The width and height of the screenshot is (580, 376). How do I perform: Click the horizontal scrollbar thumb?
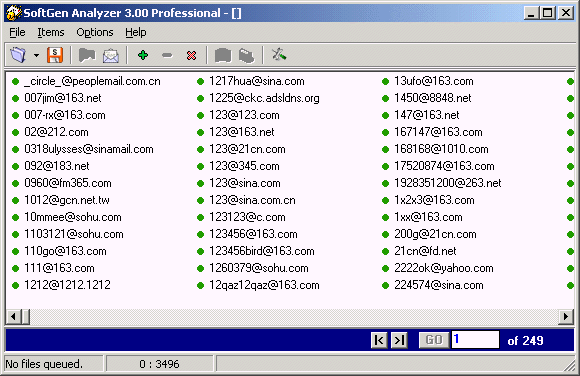[26, 317]
